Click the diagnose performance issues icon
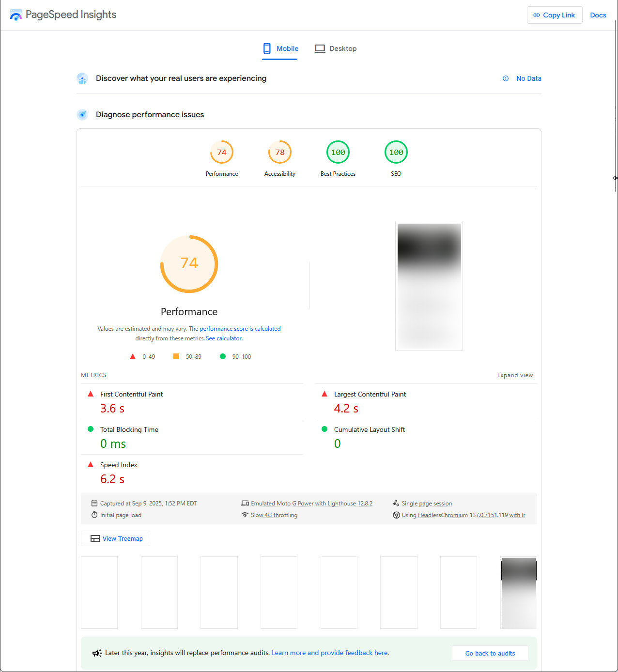618x672 pixels. click(x=82, y=115)
